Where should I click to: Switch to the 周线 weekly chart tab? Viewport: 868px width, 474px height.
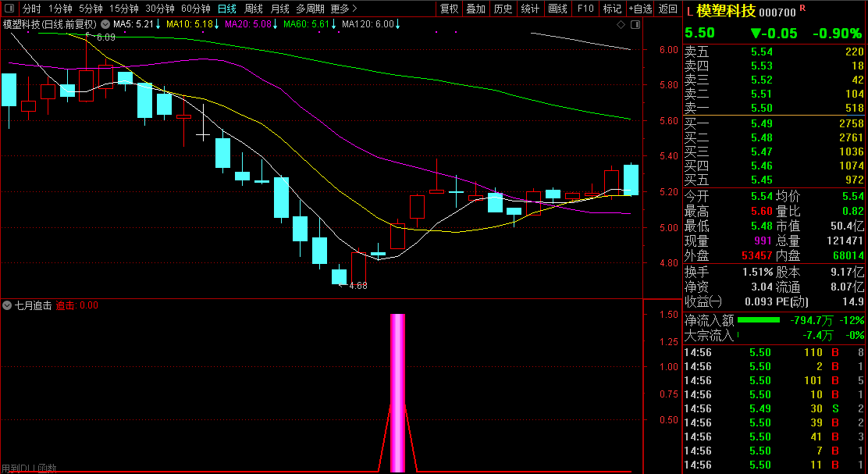[254, 9]
